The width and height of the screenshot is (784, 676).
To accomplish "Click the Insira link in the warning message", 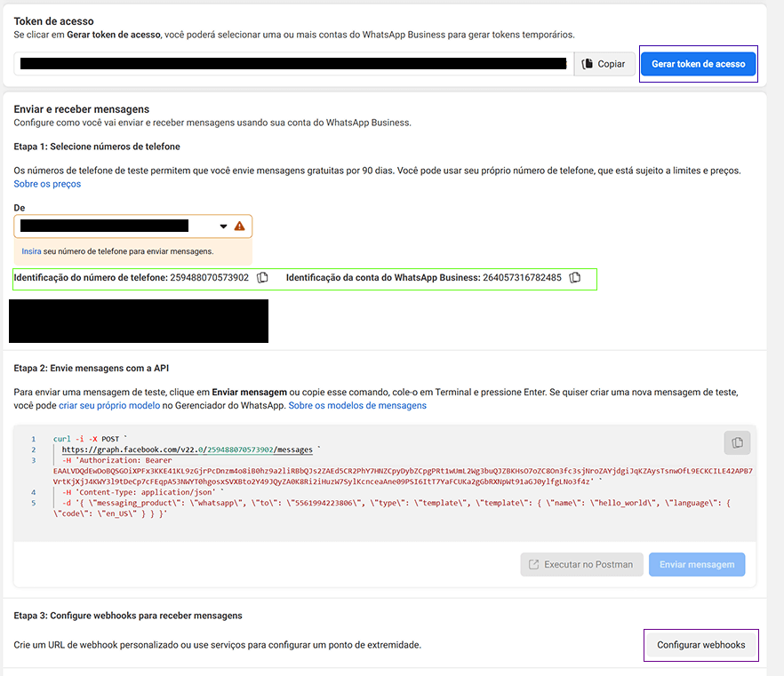I will pos(31,251).
